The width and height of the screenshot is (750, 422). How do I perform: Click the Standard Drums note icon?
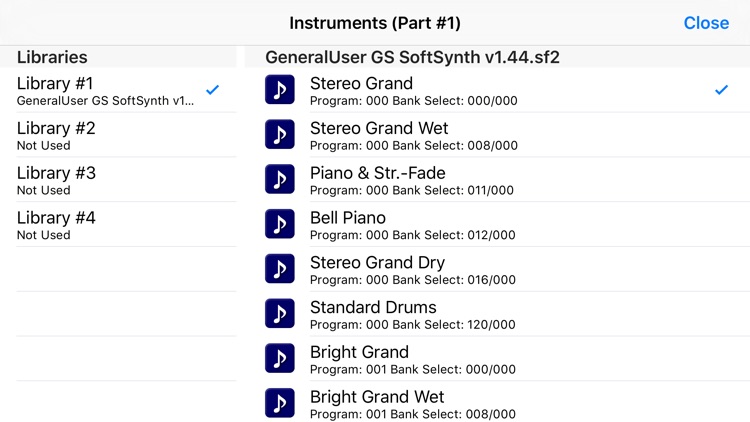[280, 313]
